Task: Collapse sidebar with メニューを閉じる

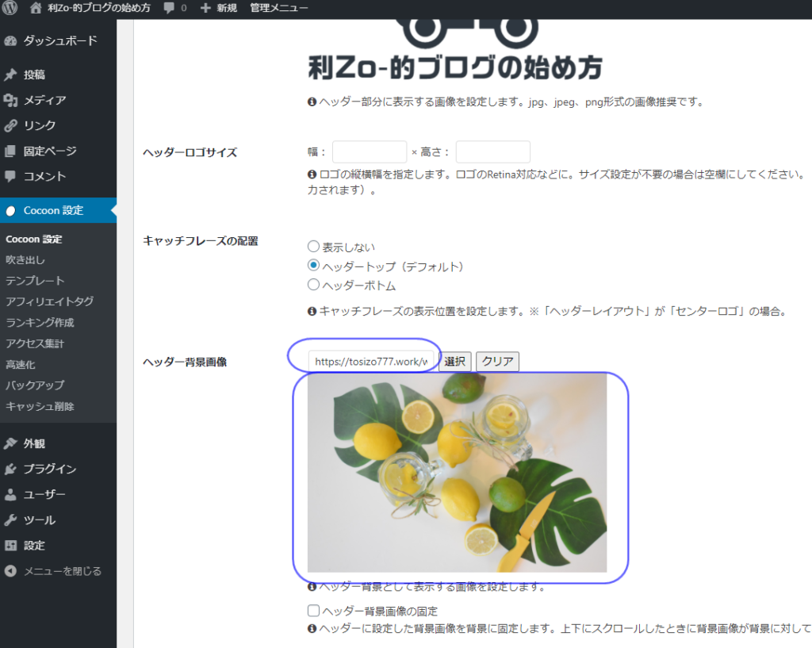Action: point(62,571)
